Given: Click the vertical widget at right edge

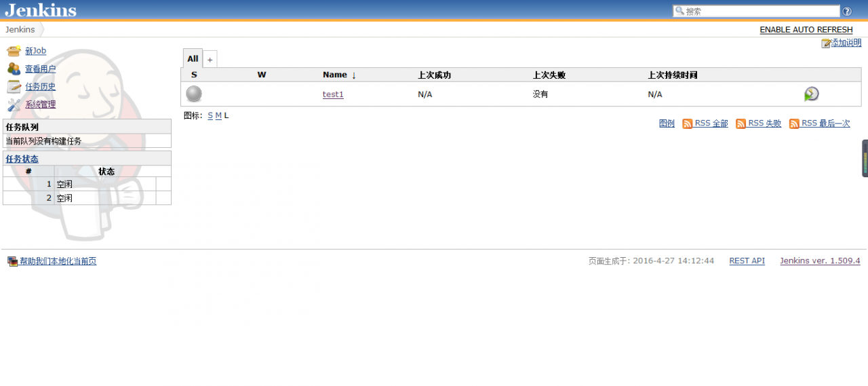Looking at the screenshot, I should click(865, 158).
